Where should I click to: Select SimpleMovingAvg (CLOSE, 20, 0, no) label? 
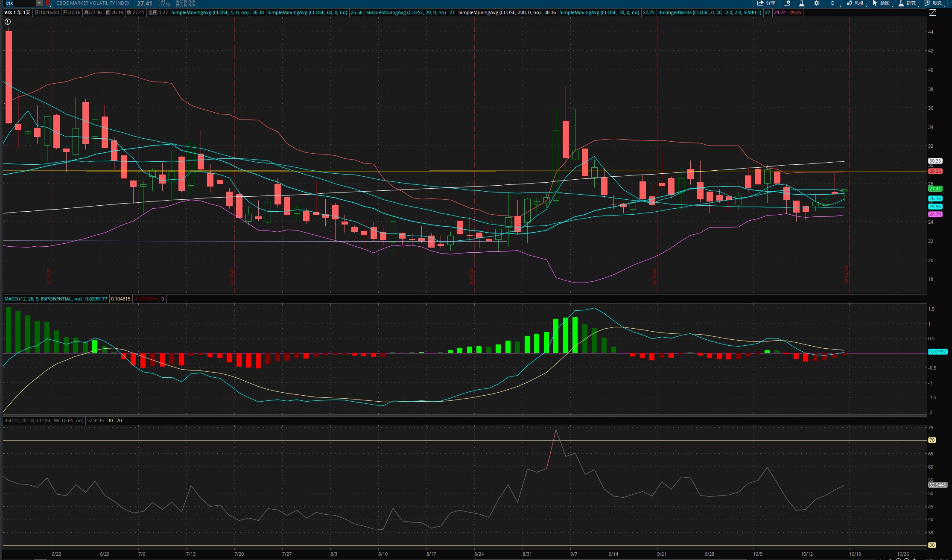406,12
